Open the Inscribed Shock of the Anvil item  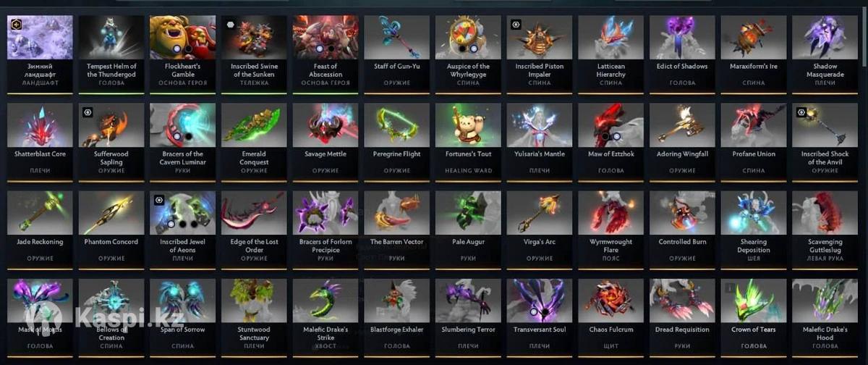tap(825, 139)
